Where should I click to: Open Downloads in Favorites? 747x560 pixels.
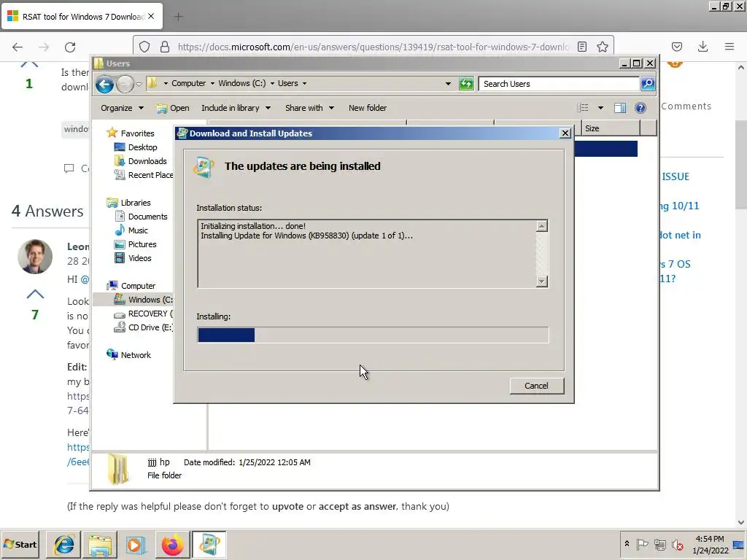pyautogui.click(x=147, y=161)
